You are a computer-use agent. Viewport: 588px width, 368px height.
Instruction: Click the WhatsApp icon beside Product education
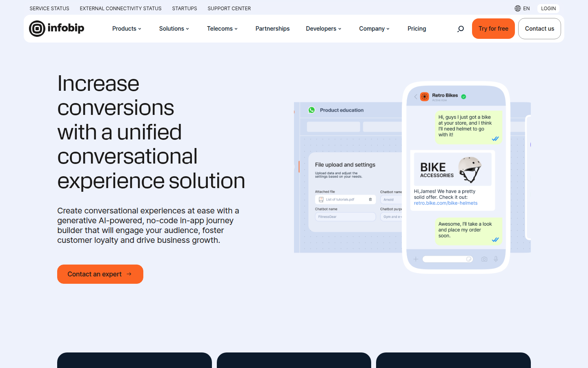click(x=312, y=110)
